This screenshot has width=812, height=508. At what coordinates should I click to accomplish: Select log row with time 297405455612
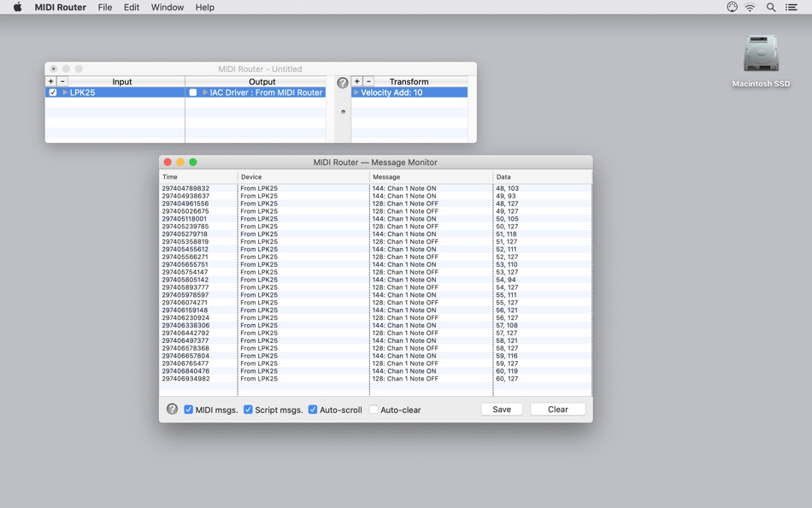tap(375, 250)
